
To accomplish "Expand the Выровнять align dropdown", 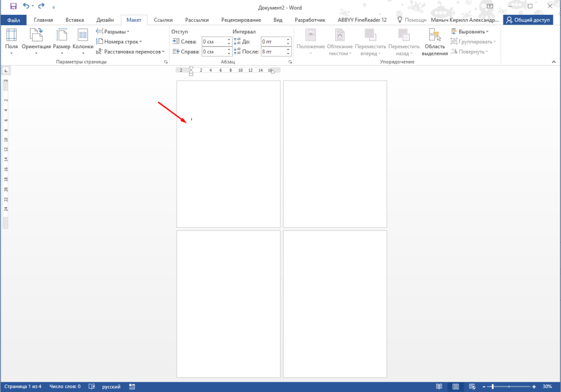I will point(470,31).
